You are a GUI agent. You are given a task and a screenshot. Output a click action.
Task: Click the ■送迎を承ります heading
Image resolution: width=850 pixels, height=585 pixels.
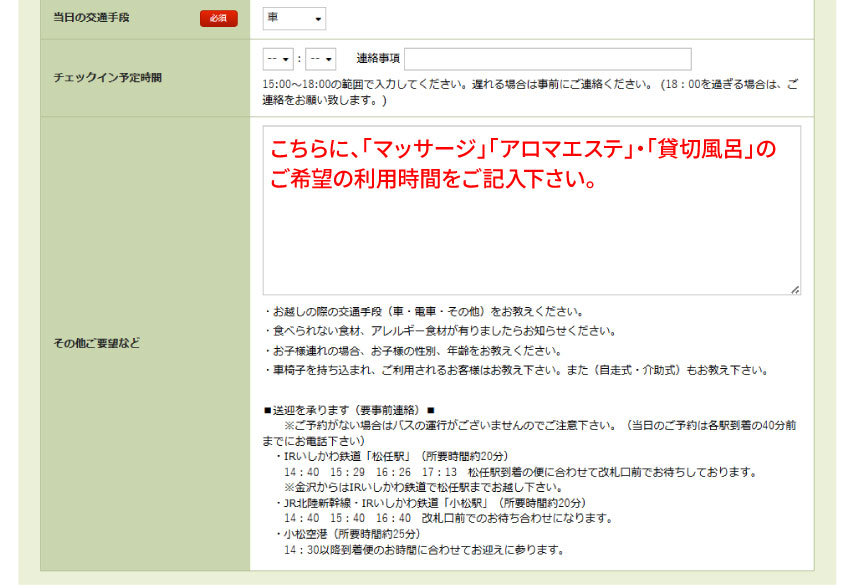click(349, 410)
